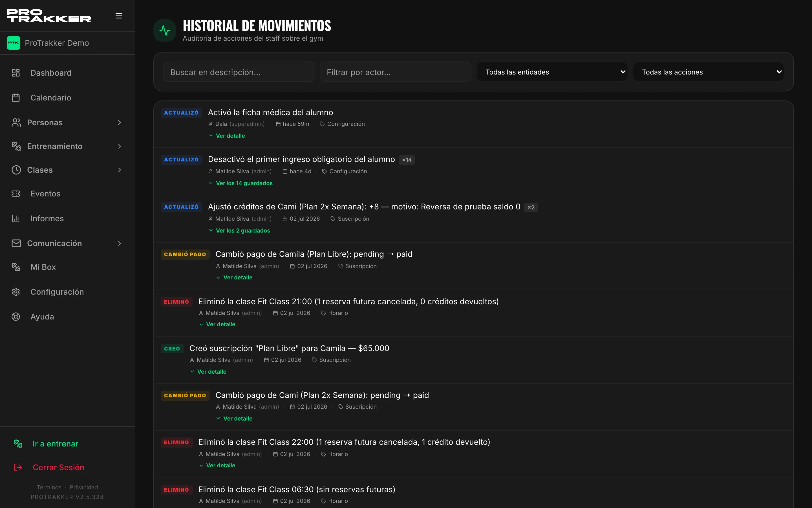Click the Configuración gear icon in sidebar
The width and height of the screenshot is (812, 508).
click(x=16, y=292)
